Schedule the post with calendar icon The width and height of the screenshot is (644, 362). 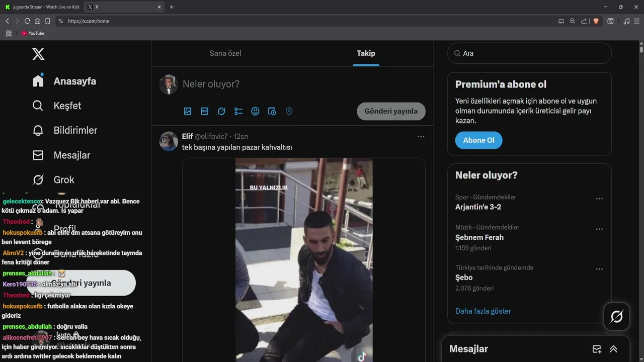[x=272, y=111]
